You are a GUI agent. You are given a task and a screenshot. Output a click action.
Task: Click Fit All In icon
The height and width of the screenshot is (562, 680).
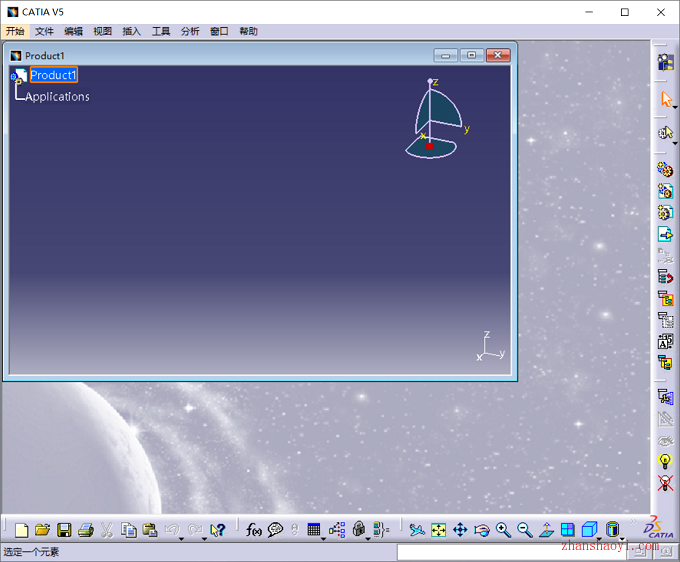438,530
